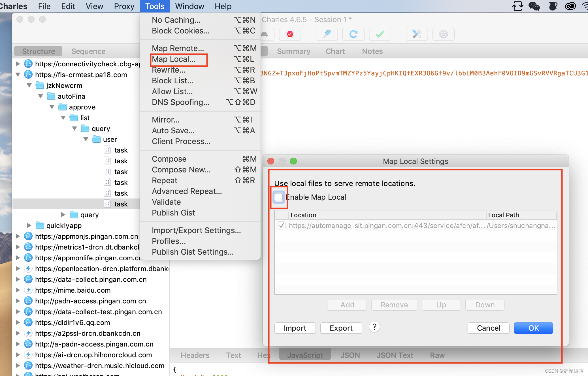Click OK in Map Local Settings
The width and height of the screenshot is (588, 376).
(534, 328)
